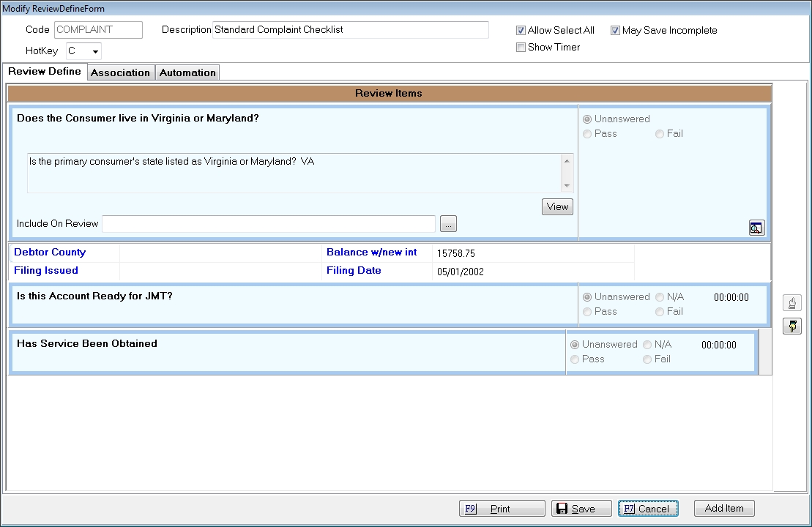Screen dimensions: 812x527
Task: Toggle the Allow Select All checkbox
Action: click(521, 31)
